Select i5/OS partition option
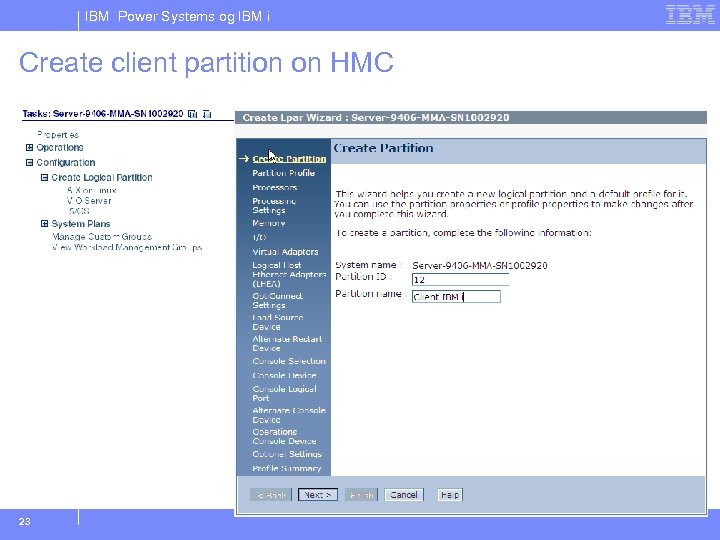The height and width of the screenshot is (540, 720). (78, 211)
